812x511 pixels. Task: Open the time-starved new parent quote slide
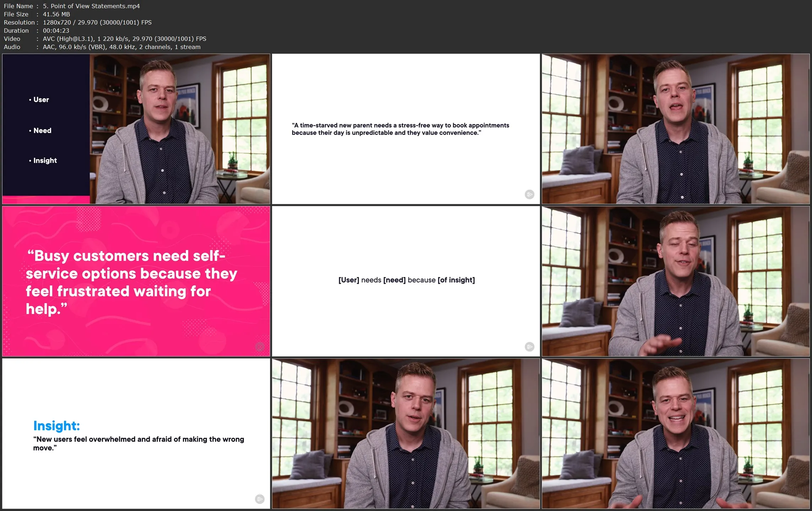point(406,129)
